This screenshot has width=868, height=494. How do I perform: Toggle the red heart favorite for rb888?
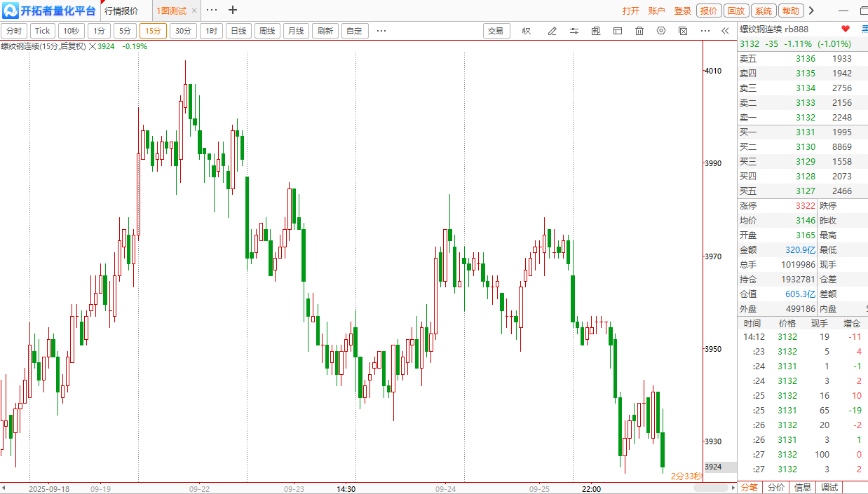tap(846, 29)
